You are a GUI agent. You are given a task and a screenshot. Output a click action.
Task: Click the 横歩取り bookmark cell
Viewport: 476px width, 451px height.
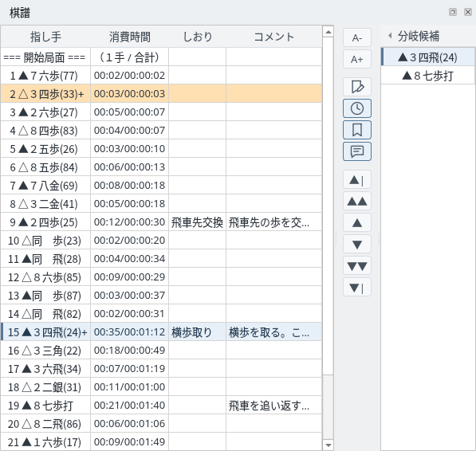[197, 332]
